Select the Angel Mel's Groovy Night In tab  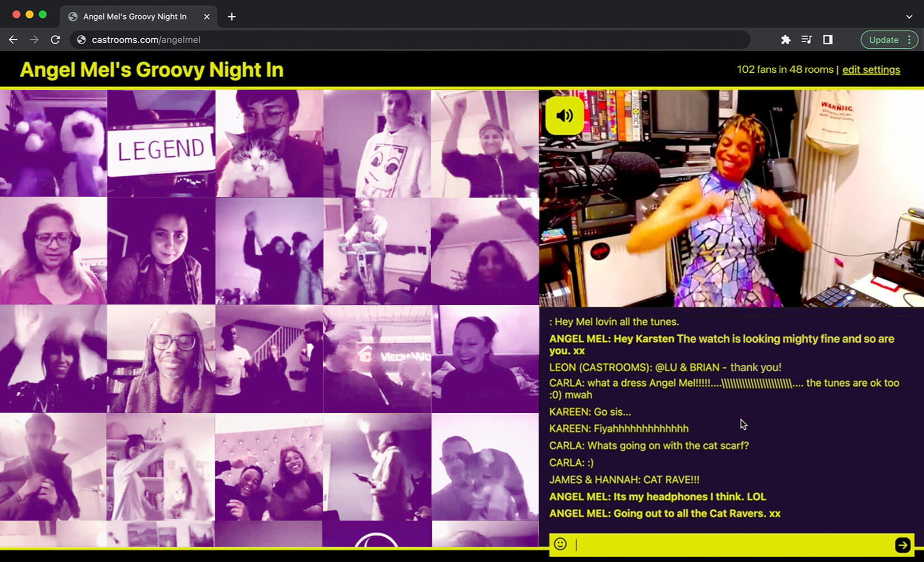pos(139,17)
